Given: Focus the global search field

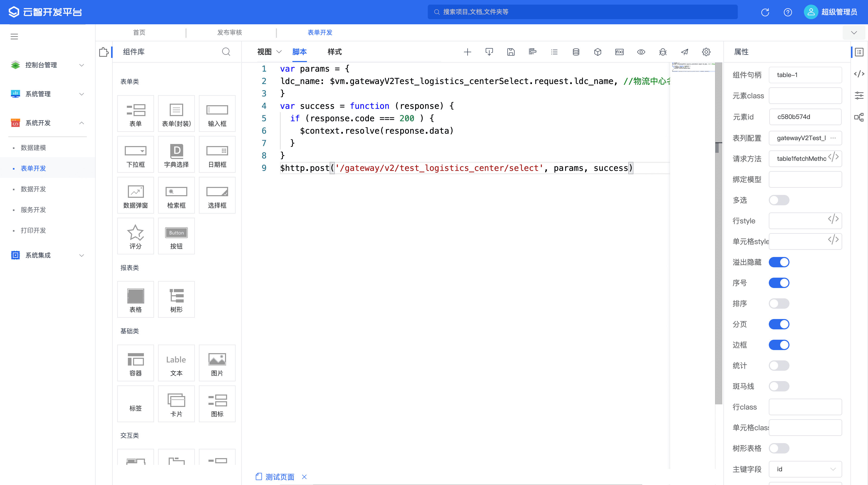Looking at the screenshot, I should click(x=583, y=12).
